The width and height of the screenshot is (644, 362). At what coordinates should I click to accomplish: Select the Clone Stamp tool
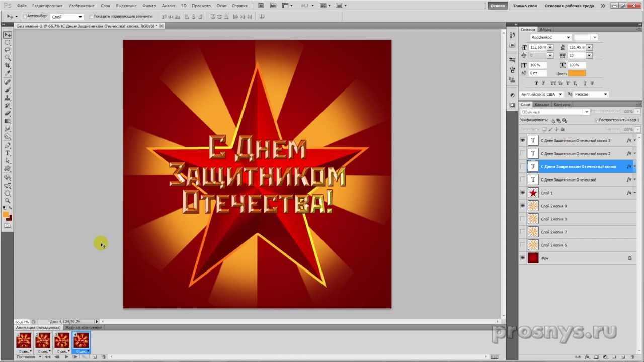8,98
